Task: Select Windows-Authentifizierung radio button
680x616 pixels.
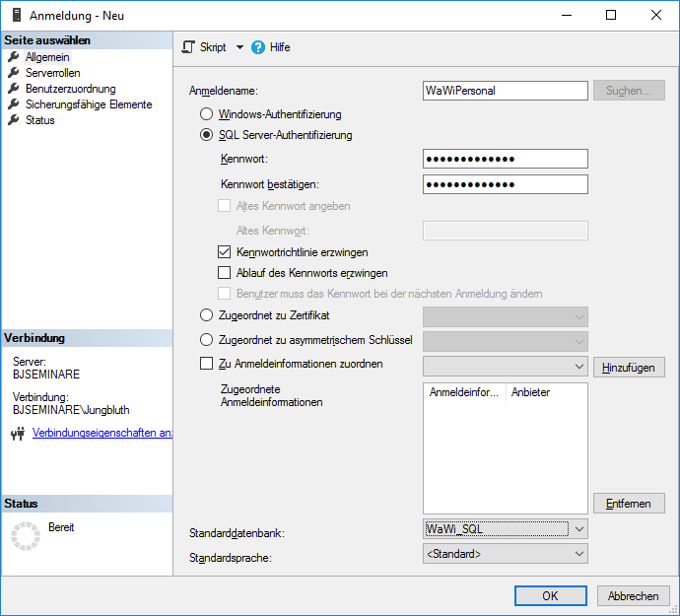Action: pos(206,114)
